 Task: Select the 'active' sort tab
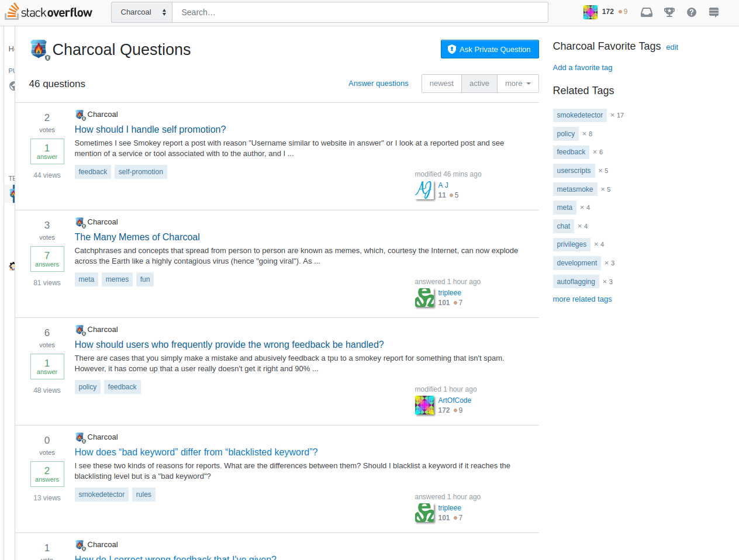click(x=479, y=84)
